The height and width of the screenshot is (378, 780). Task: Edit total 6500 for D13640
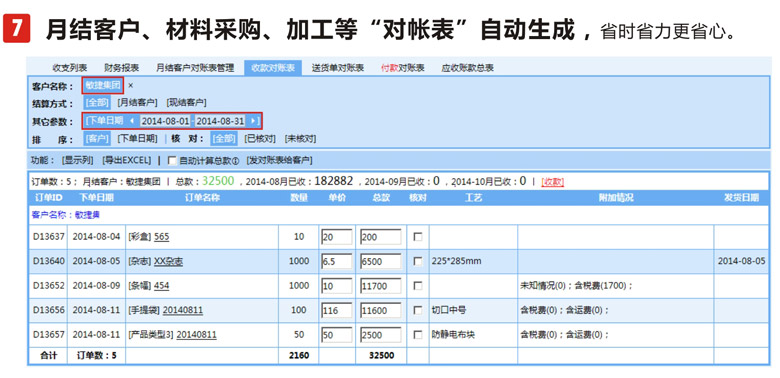coord(381,261)
